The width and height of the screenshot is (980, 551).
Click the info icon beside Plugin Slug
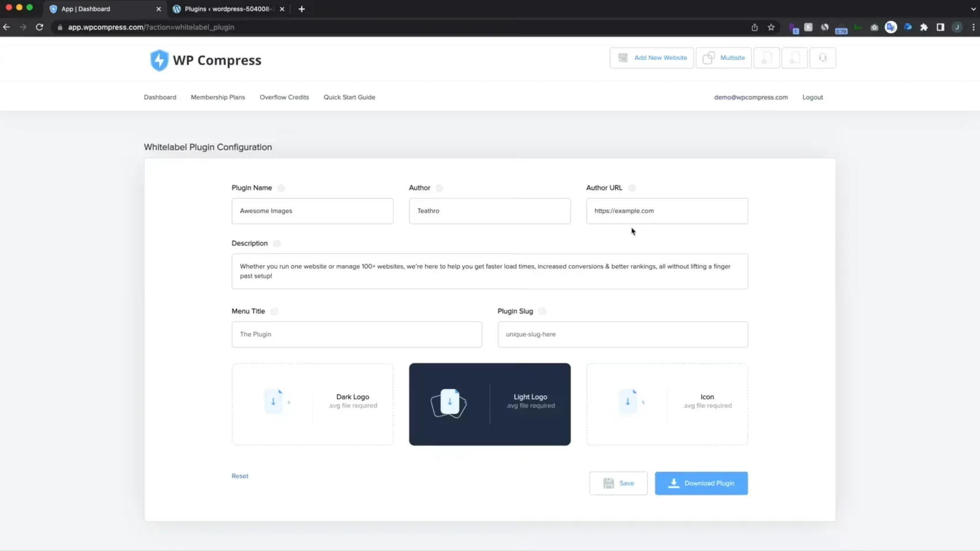click(542, 311)
